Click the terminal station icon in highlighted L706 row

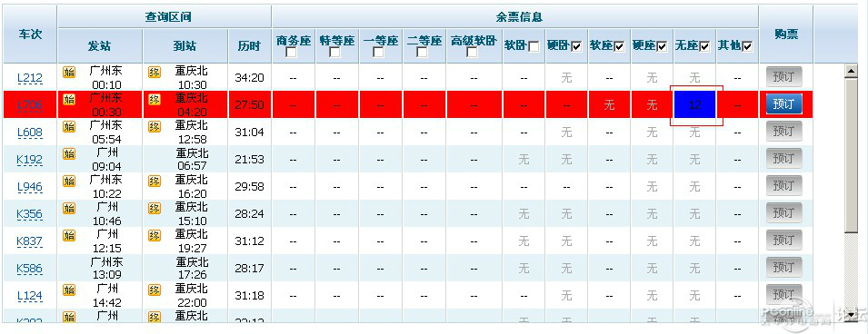155,100
